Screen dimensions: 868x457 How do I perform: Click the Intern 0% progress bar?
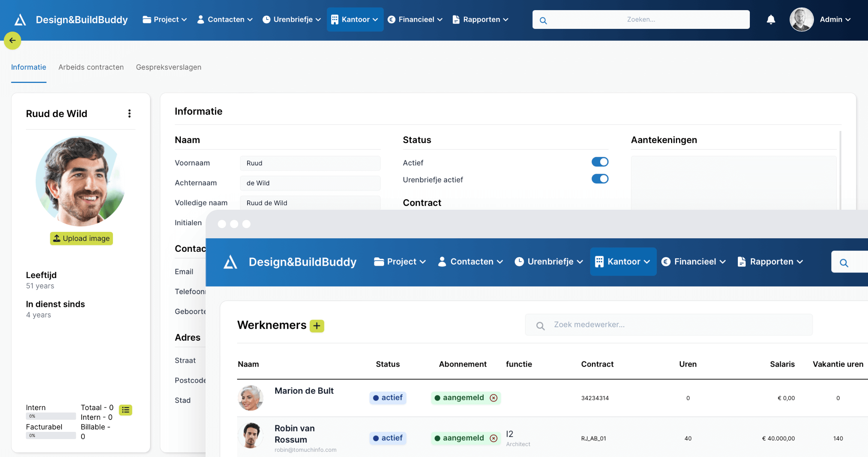(x=51, y=416)
